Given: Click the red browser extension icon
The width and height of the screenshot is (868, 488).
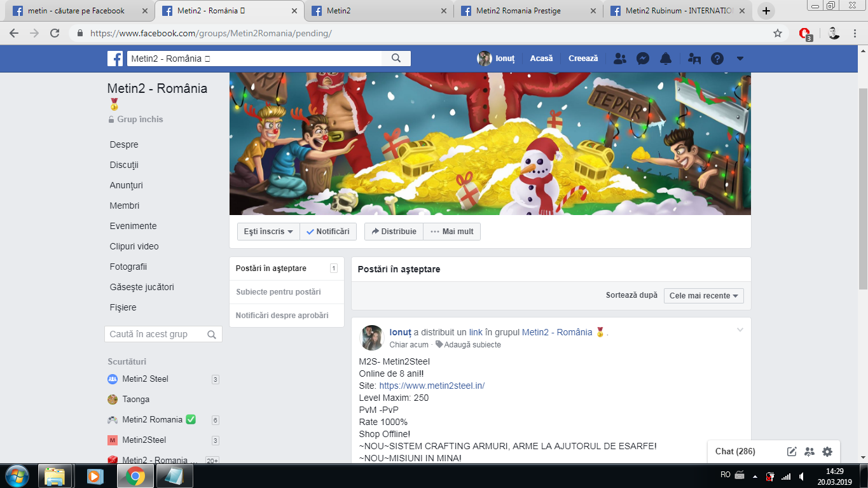Looking at the screenshot, I should coord(805,34).
